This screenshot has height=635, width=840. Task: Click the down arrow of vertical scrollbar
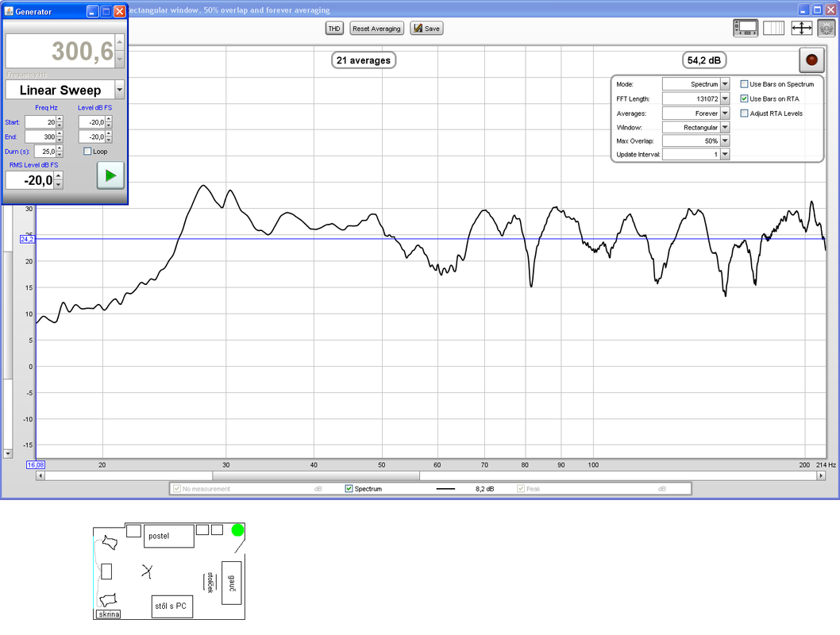[x=7, y=453]
